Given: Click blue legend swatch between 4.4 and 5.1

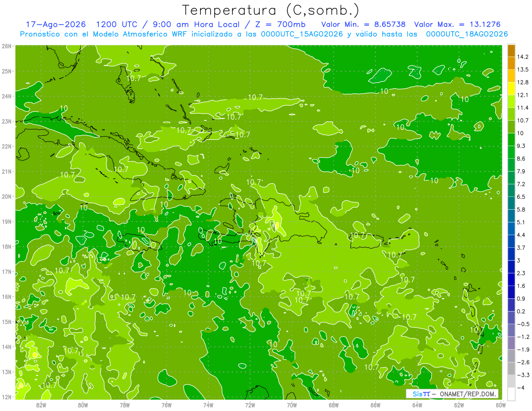Looking at the screenshot, I should point(511,228).
